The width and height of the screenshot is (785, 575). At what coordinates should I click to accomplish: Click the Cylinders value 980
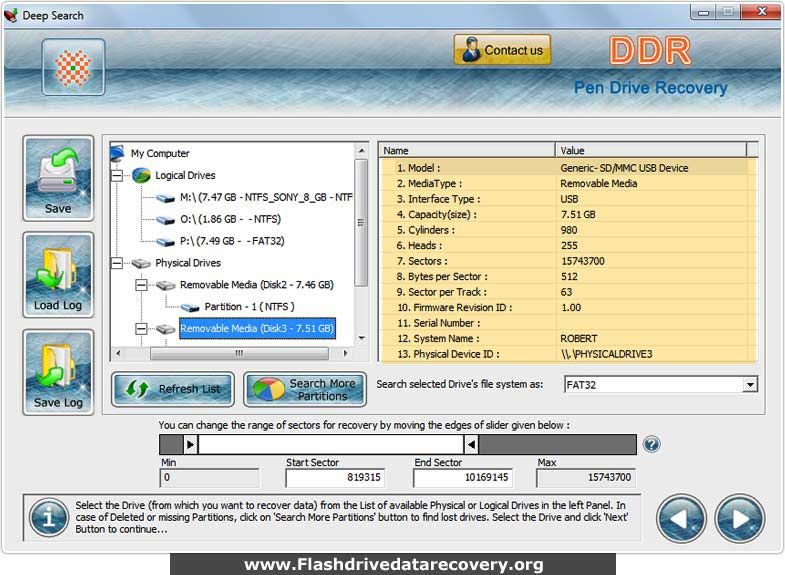click(x=569, y=230)
